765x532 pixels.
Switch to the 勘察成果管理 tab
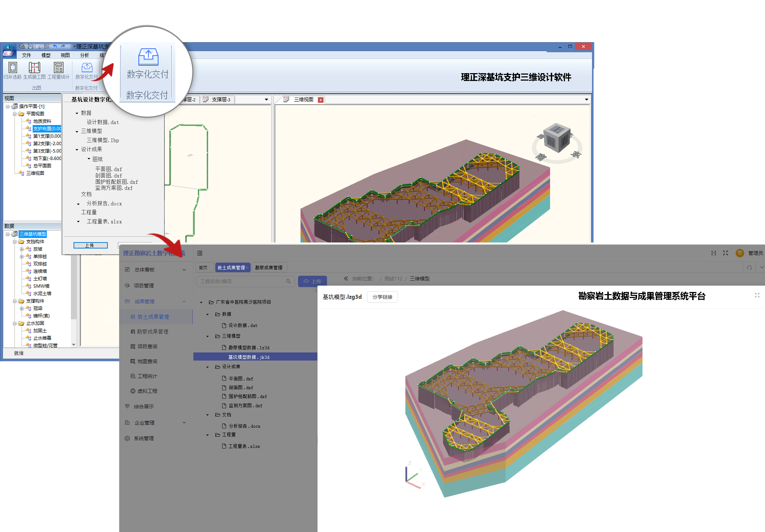(269, 268)
